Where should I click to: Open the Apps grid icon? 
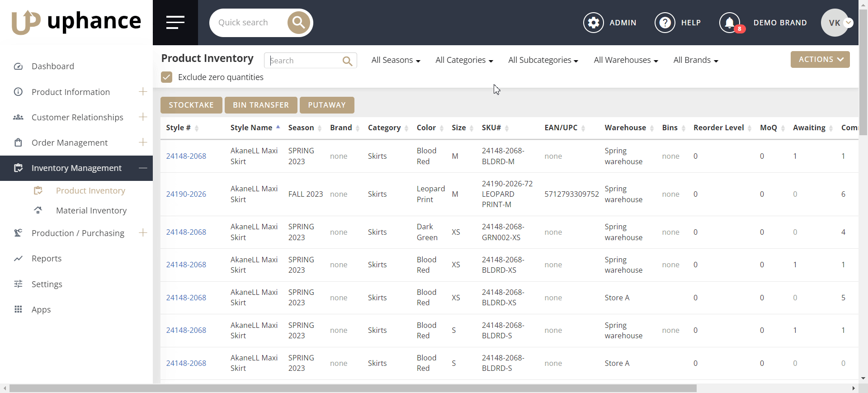coord(18,309)
